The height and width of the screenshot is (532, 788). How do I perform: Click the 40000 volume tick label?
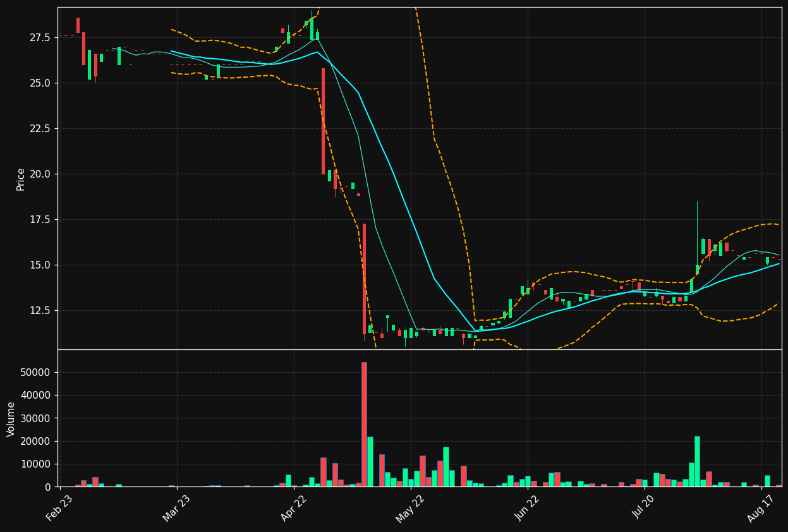[37, 396]
